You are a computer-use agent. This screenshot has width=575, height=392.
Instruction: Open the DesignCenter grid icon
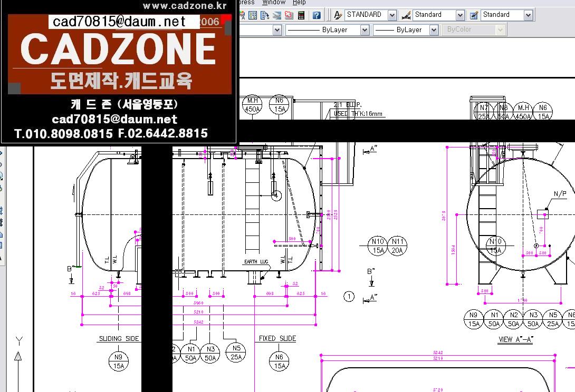(x=253, y=15)
